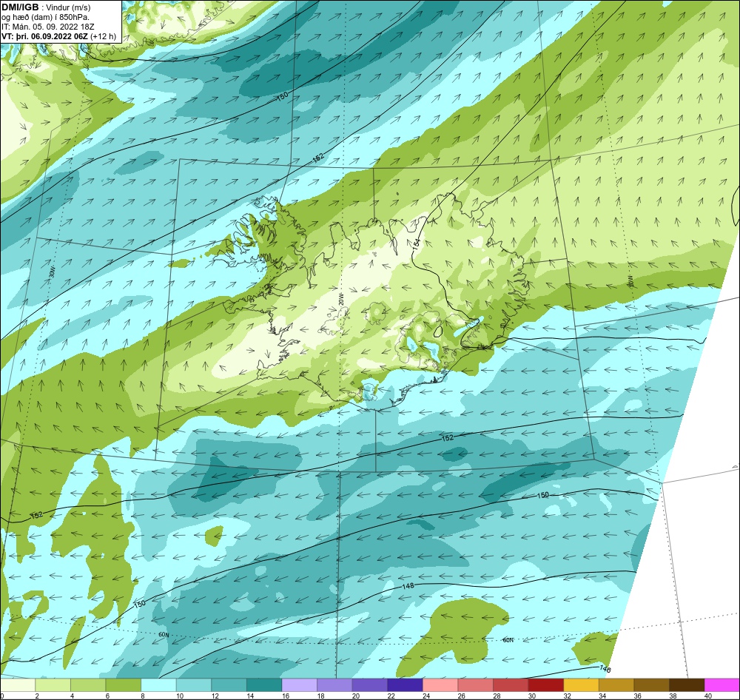Click the red 28–30 m/s legend swatch
This screenshot has height=700, width=740.
511,685
